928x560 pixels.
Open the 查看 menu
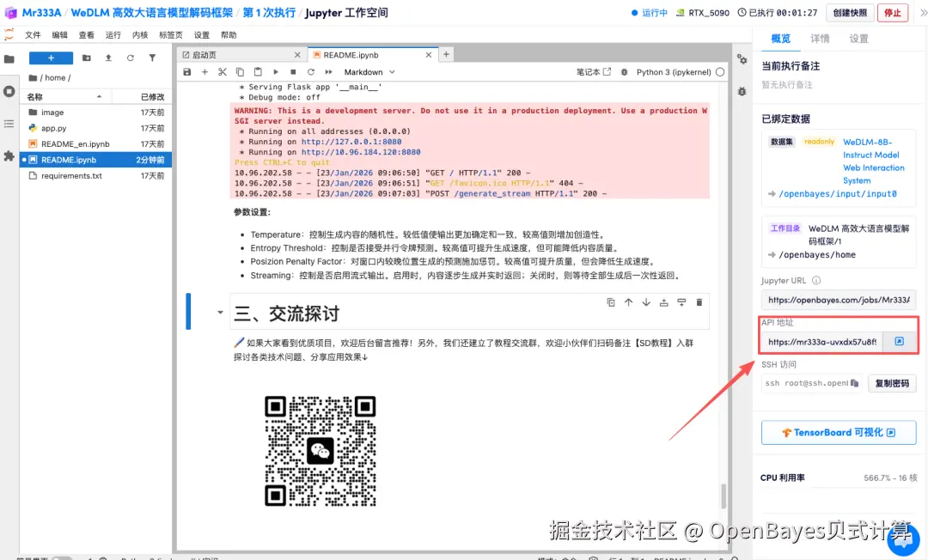[x=87, y=35]
